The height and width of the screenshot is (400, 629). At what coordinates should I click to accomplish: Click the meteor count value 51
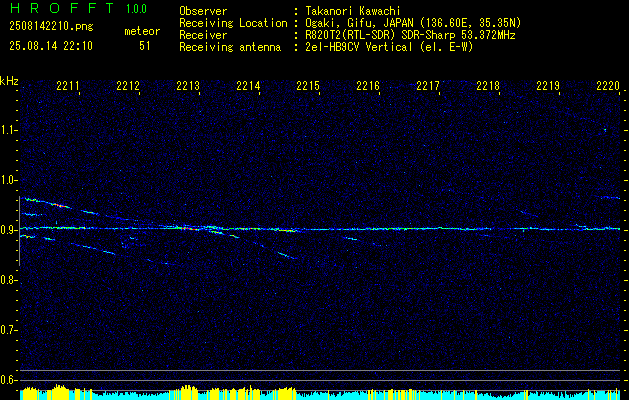pos(145,46)
